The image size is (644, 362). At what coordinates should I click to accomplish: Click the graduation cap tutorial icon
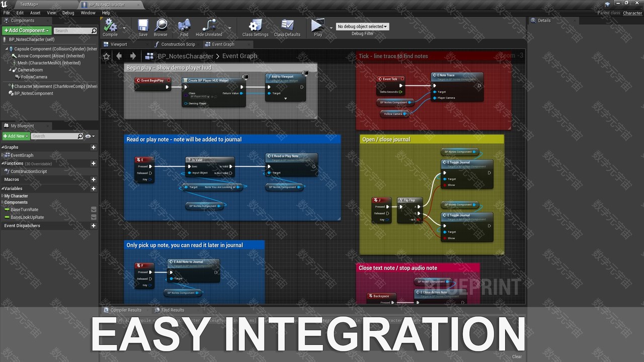[x=607, y=4]
